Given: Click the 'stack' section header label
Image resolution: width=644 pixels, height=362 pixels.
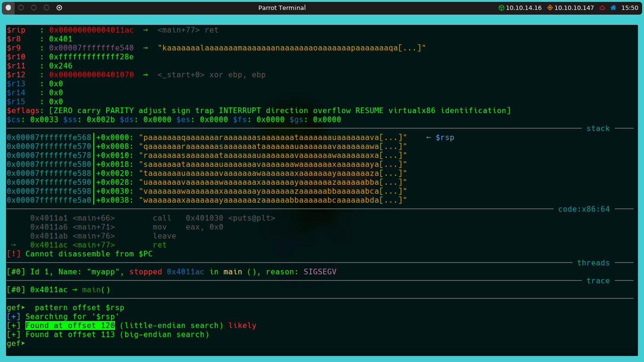Looking at the screenshot, I should click(598, 128).
